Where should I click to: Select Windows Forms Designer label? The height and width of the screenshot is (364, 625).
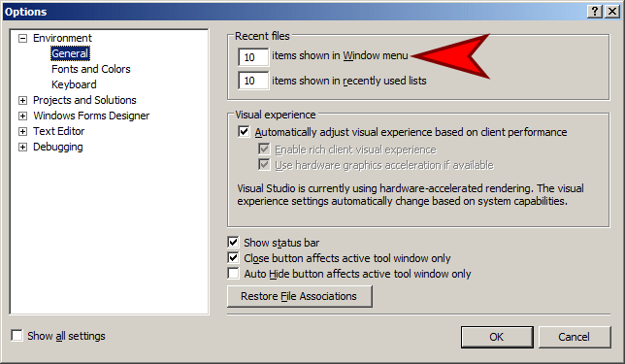click(x=91, y=116)
